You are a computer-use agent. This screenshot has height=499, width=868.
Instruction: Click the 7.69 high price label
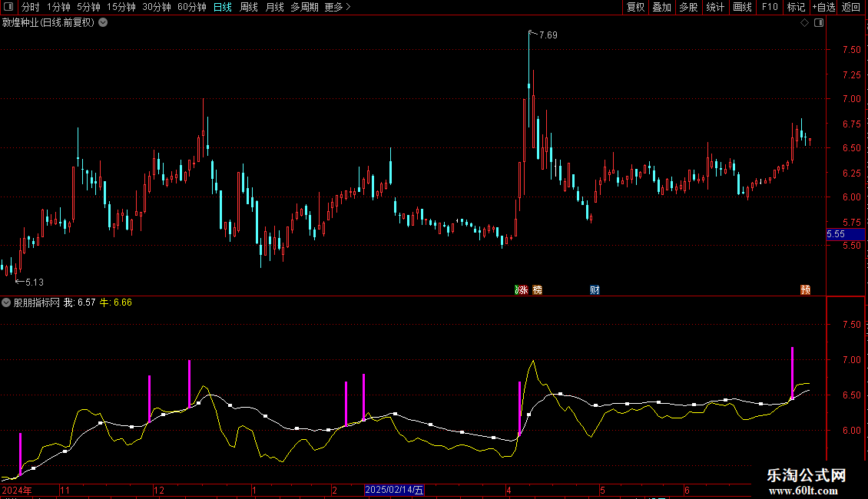(x=548, y=35)
